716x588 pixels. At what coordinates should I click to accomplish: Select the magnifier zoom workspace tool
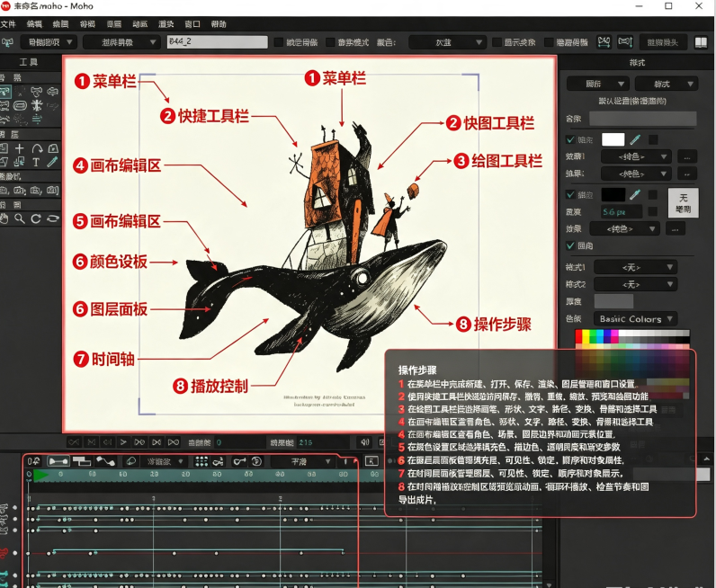20,218
